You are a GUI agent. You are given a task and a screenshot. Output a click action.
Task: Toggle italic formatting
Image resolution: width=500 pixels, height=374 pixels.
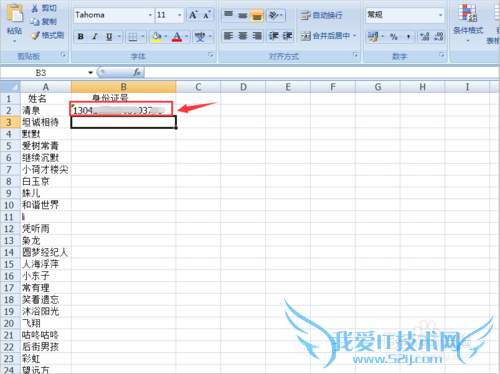95,36
